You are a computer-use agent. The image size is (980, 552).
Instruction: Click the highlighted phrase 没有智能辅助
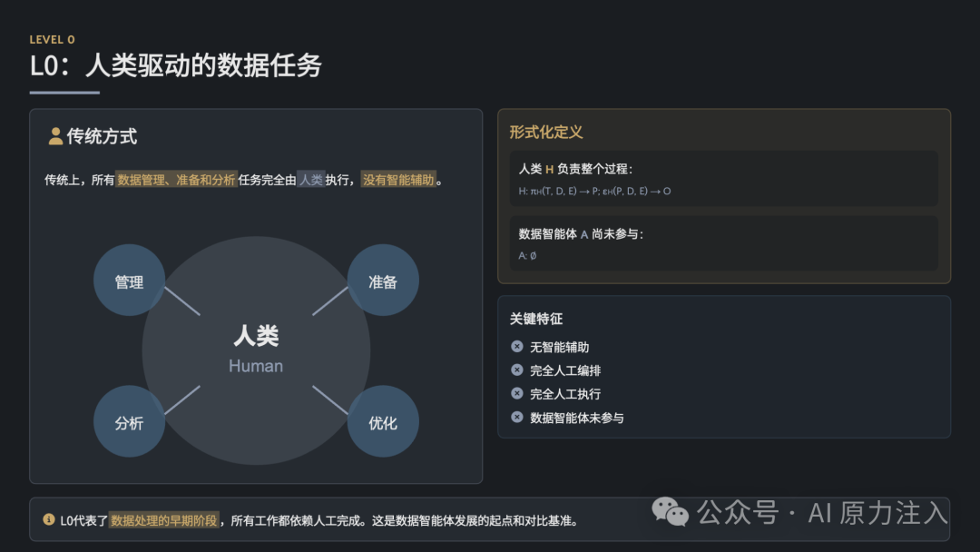[x=398, y=180]
